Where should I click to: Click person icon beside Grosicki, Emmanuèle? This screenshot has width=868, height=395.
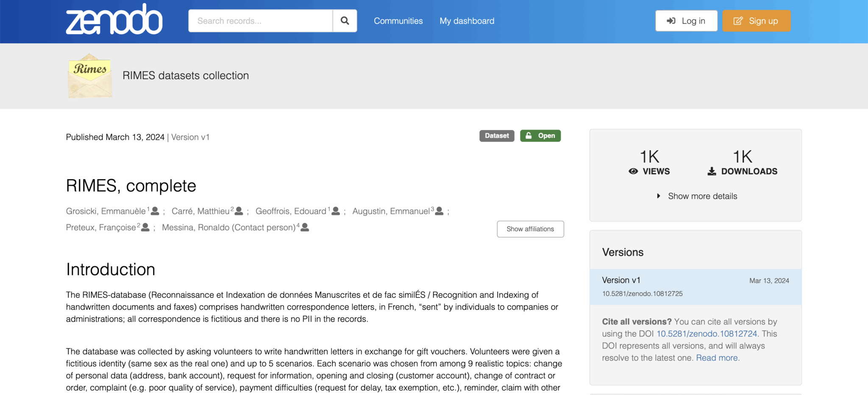click(x=155, y=211)
